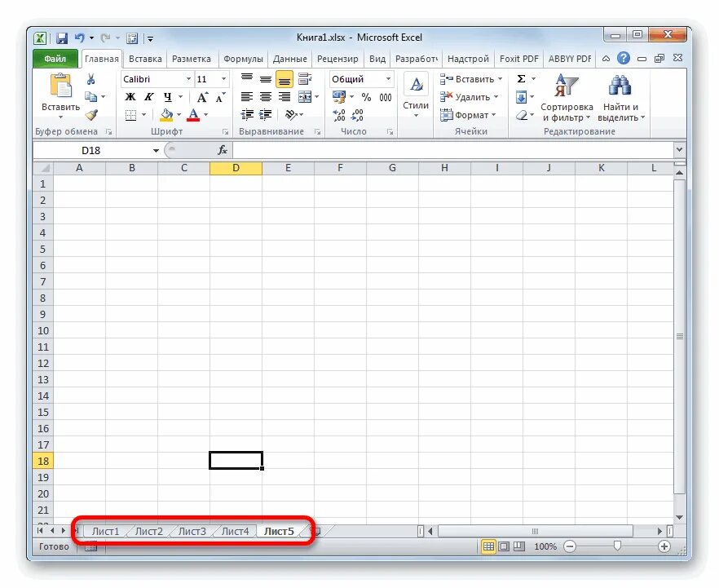Select all cells corner button
This screenshot has width=719, height=588.
(x=43, y=168)
